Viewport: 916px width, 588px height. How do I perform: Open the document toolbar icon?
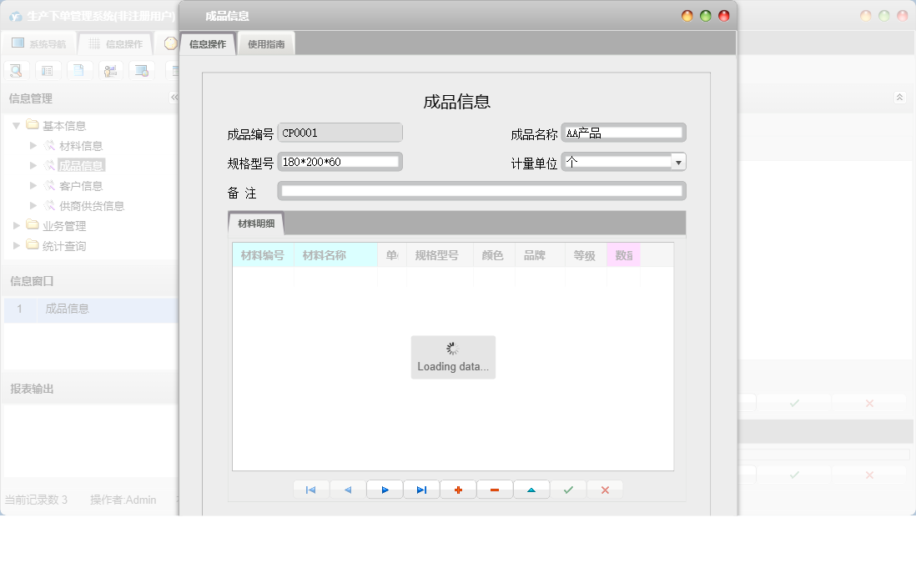[79, 70]
